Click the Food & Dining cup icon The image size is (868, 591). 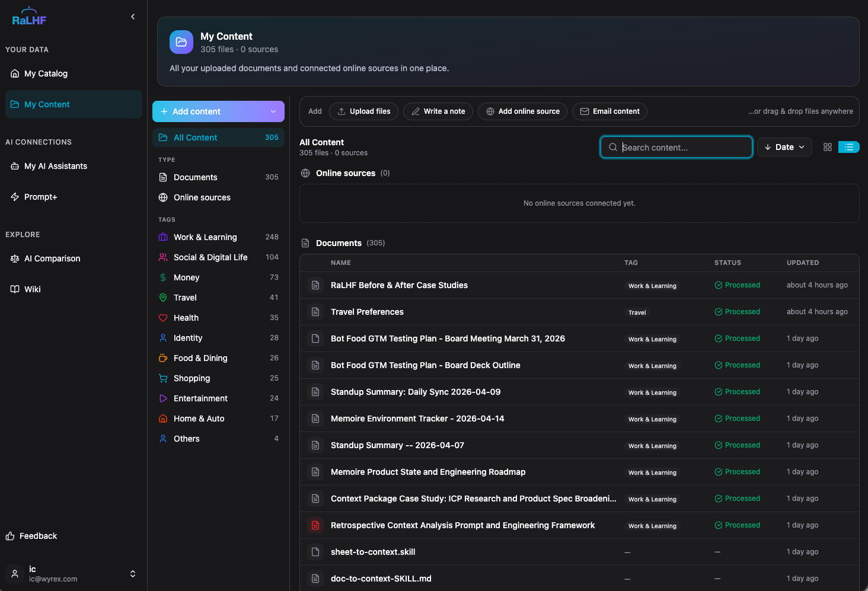click(x=163, y=358)
